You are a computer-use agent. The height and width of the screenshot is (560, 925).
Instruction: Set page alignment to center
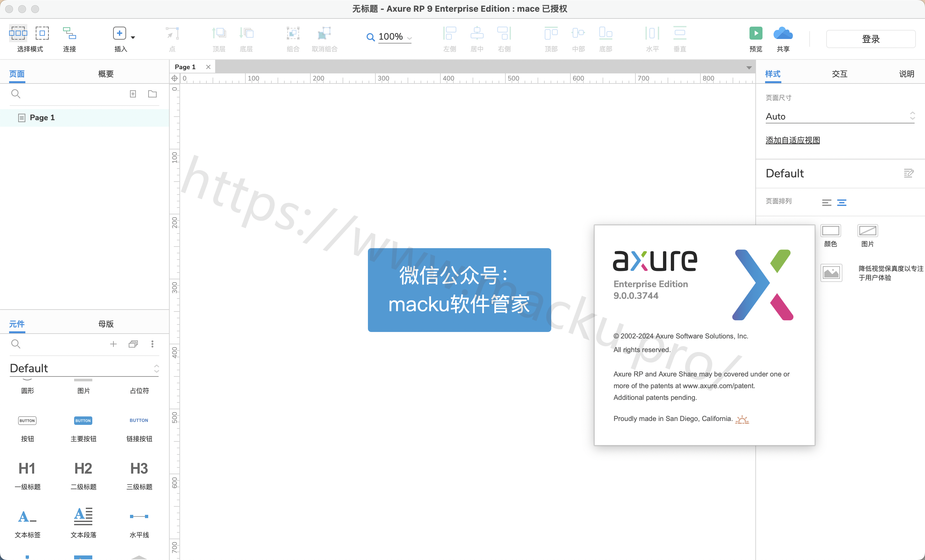[x=842, y=203]
